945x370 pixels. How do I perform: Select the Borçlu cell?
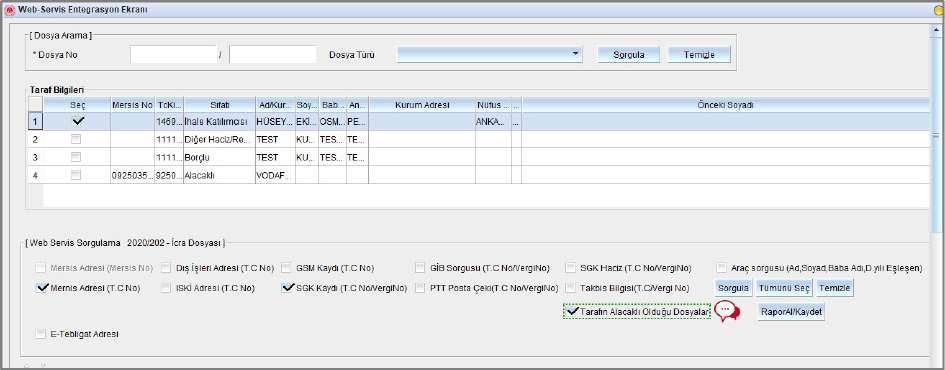219,157
